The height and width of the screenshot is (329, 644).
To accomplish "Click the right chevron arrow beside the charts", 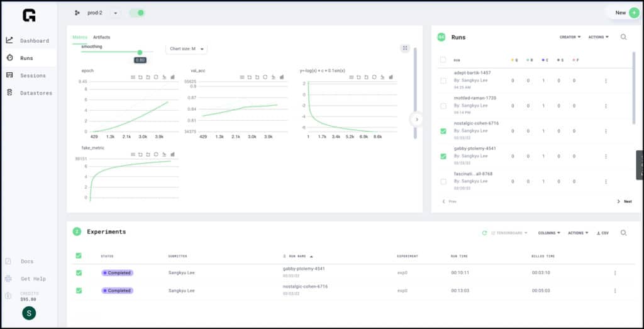I will click(416, 120).
